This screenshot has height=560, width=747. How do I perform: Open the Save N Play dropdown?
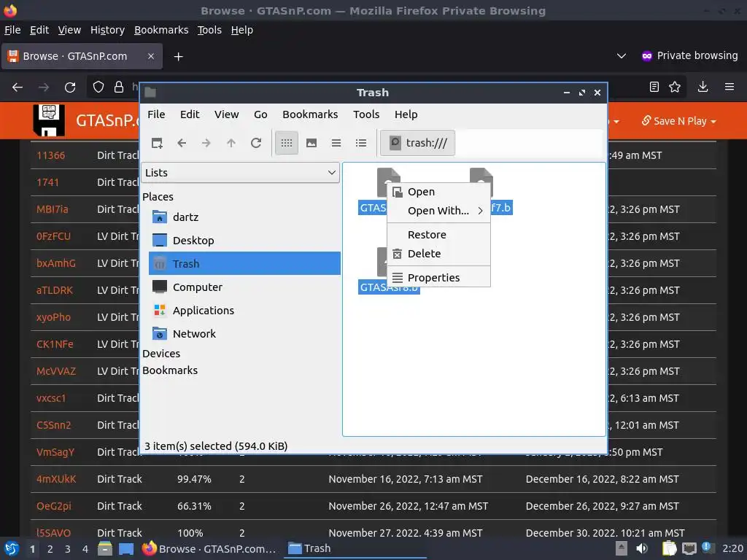click(x=679, y=121)
